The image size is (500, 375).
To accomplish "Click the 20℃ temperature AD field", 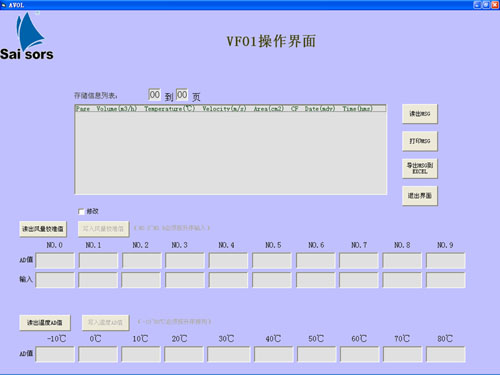I will tap(184, 354).
